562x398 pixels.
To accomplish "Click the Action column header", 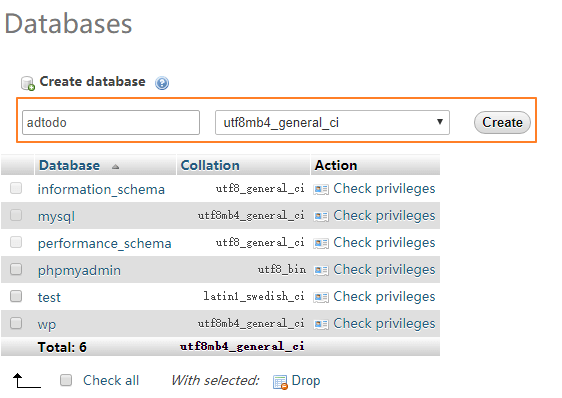I will [336, 165].
